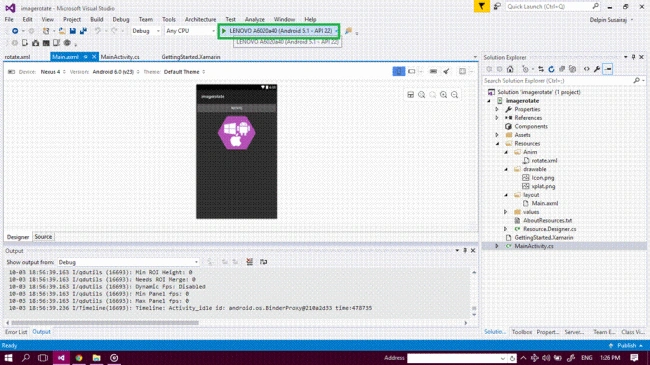This screenshot has height=365, width=650.
Task: Open the Analyze menu
Action: point(255,19)
